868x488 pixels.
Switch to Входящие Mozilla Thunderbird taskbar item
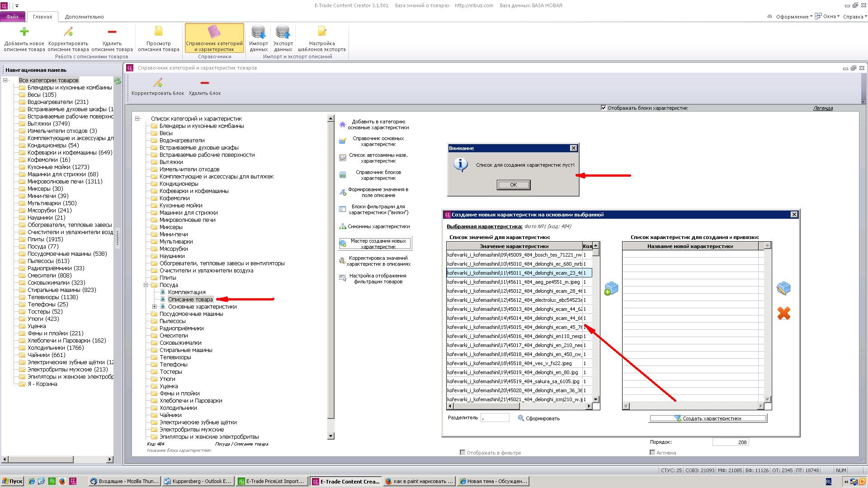124,481
